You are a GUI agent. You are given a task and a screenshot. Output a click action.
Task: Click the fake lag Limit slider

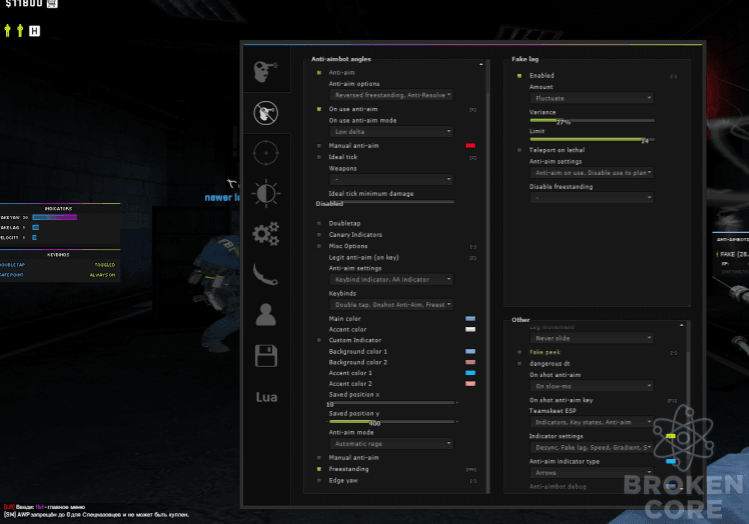click(592, 139)
